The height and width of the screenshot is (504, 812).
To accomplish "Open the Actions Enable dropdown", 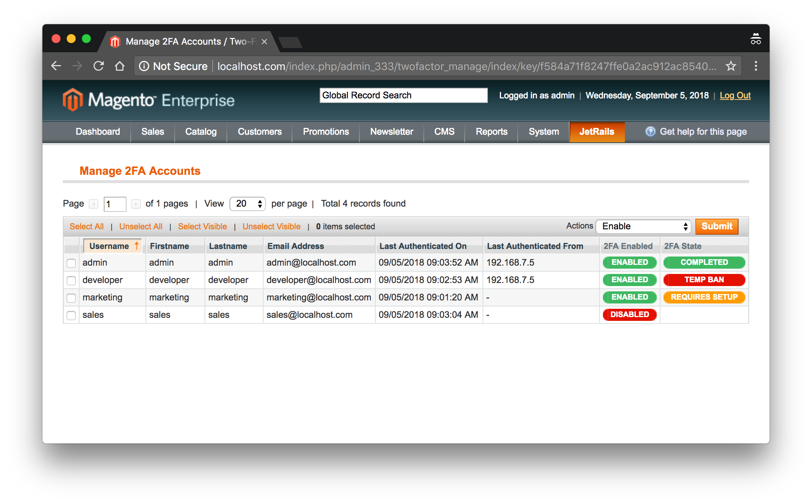I will (643, 226).
